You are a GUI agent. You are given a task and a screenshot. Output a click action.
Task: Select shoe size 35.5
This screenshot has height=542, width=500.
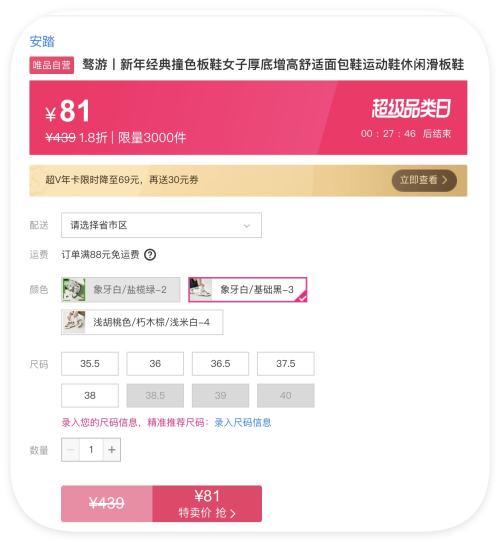(x=90, y=364)
